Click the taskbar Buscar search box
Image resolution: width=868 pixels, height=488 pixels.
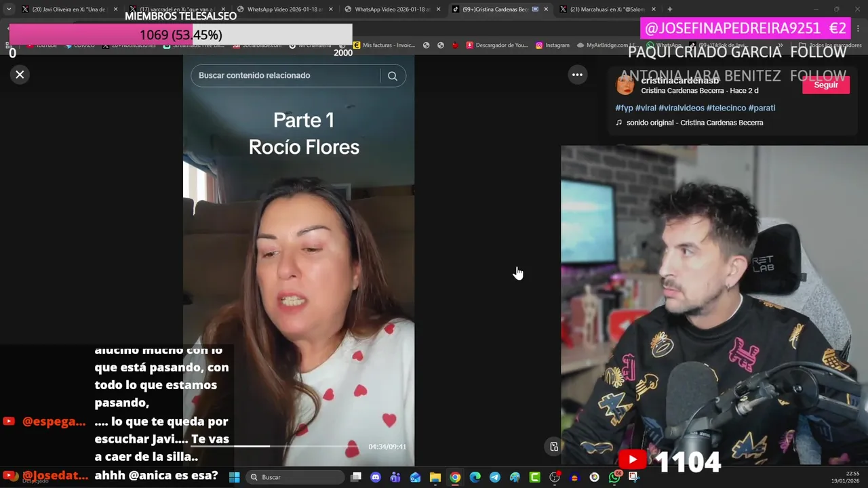[294, 477]
